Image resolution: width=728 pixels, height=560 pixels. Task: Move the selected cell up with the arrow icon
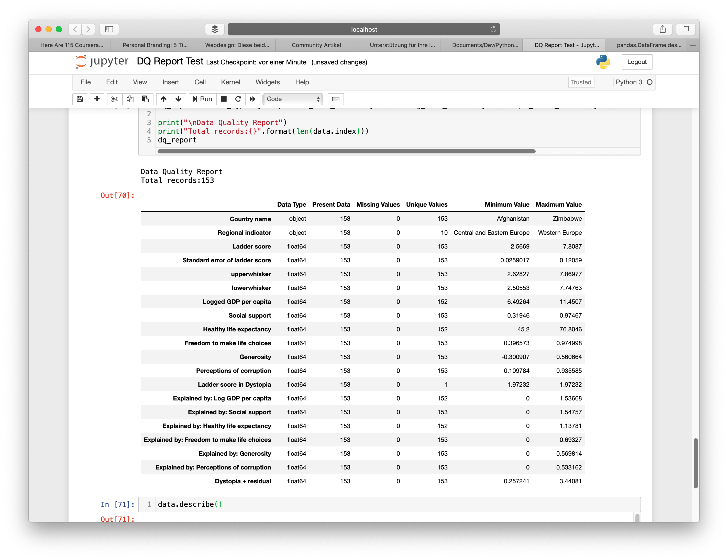163,99
